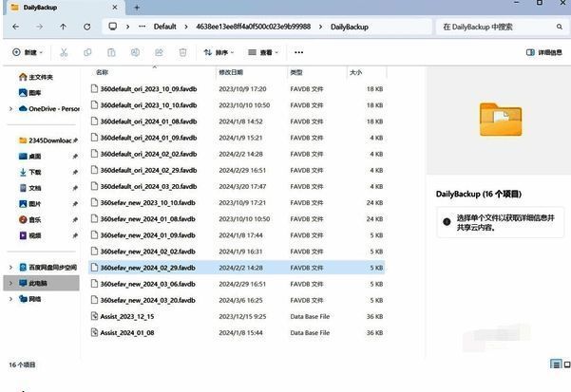Open the three-dot more options menu
This screenshot has height=392, width=571.
(299, 52)
